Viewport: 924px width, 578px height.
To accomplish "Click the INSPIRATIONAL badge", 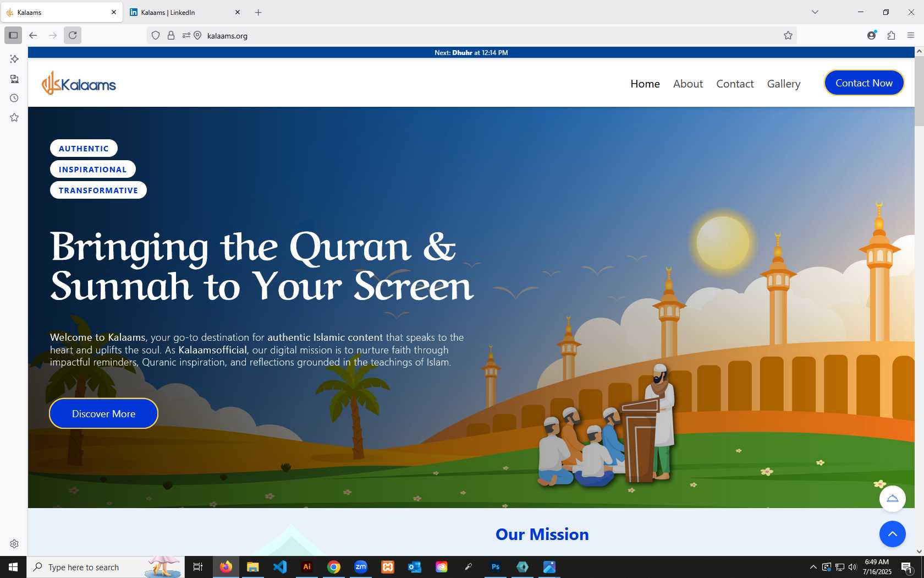I will pyautogui.click(x=92, y=170).
